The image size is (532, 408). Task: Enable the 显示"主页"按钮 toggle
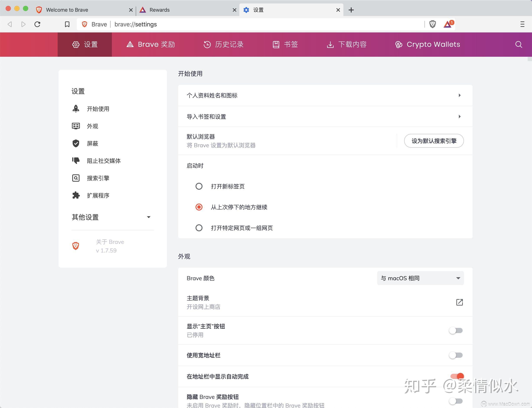456,330
